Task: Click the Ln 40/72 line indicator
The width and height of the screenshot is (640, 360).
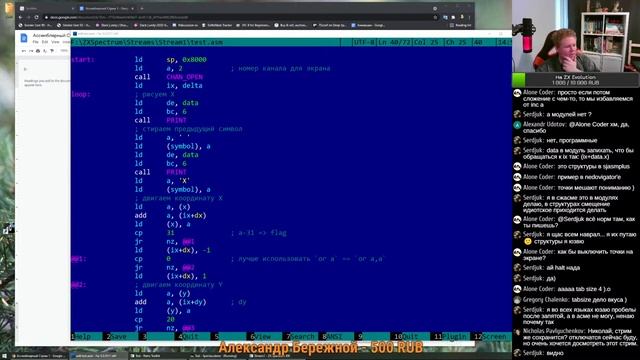Action: tap(394, 42)
